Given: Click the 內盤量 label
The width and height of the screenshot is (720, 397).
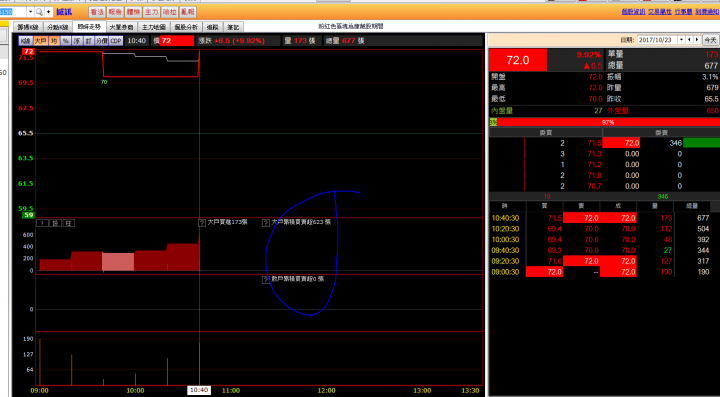Looking at the screenshot, I should 502,111.
